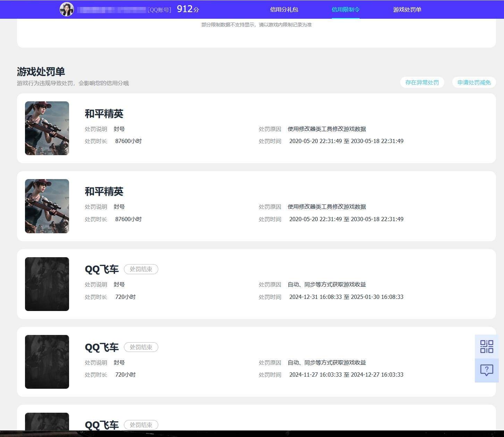504x437 pixels.
Task: Open thumbnail of QQ飞车 card dated 2024-12-31
Action: tap(47, 284)
